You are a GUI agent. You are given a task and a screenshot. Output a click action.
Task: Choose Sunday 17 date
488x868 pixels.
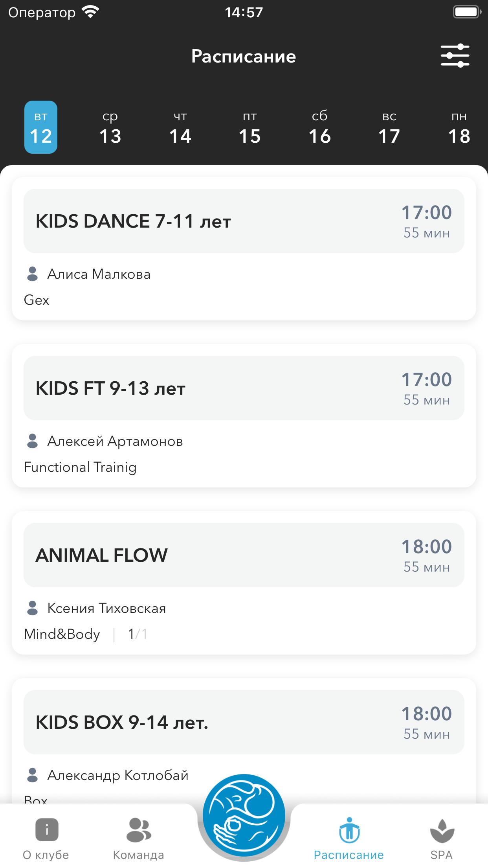[389, 127]
